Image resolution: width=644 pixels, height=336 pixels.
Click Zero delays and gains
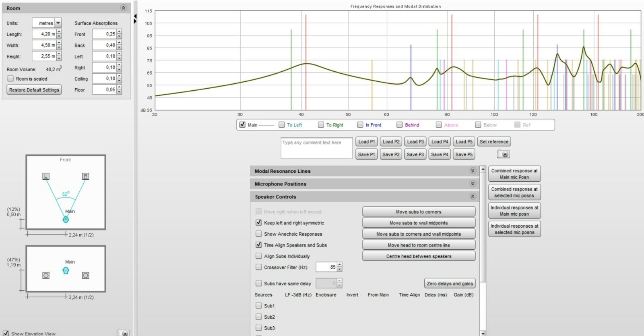coord(450,284)
